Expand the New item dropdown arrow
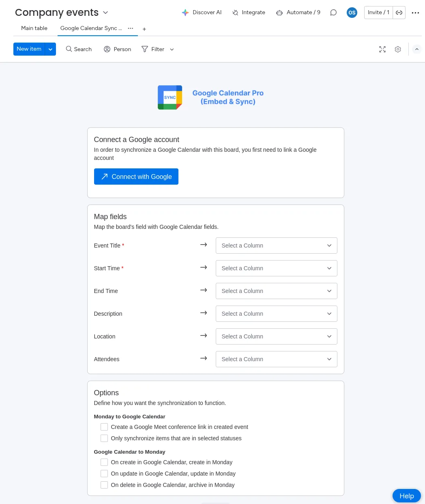This screenshot has width=425, height=504. click(50, 49)
